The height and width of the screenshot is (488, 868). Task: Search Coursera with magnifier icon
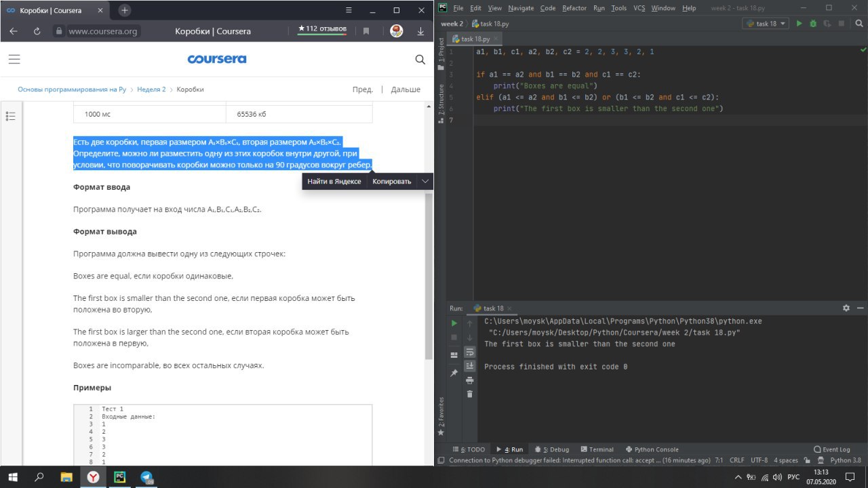pyautogui.click(x=420, y=60)
